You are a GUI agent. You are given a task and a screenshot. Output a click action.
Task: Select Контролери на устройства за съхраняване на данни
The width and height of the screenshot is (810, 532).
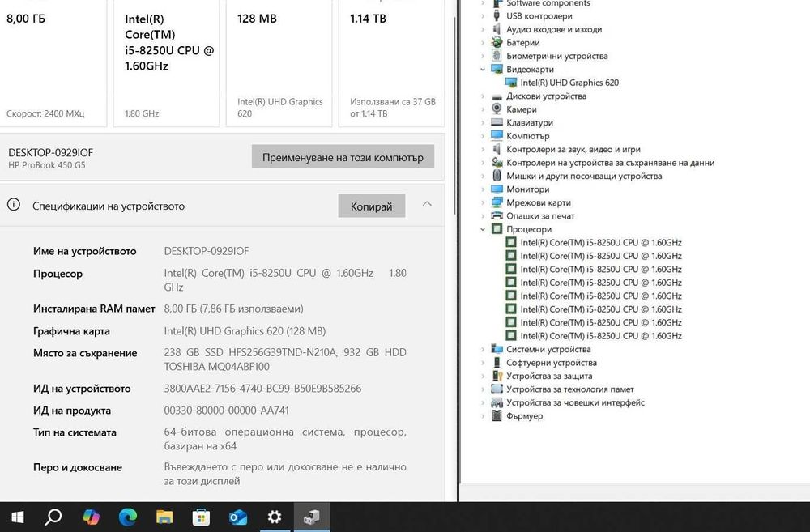[x=610, y=163]
